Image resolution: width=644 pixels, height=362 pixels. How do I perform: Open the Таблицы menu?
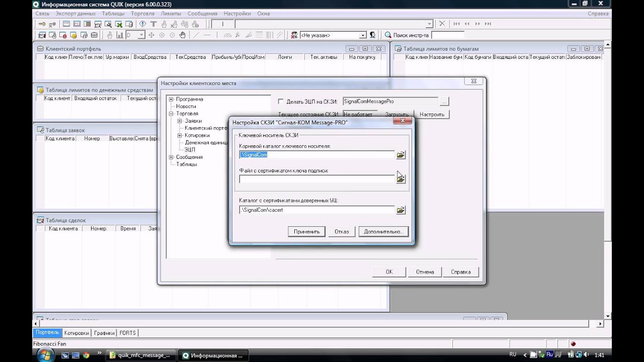pyautogui.click(x=113, y=14)
